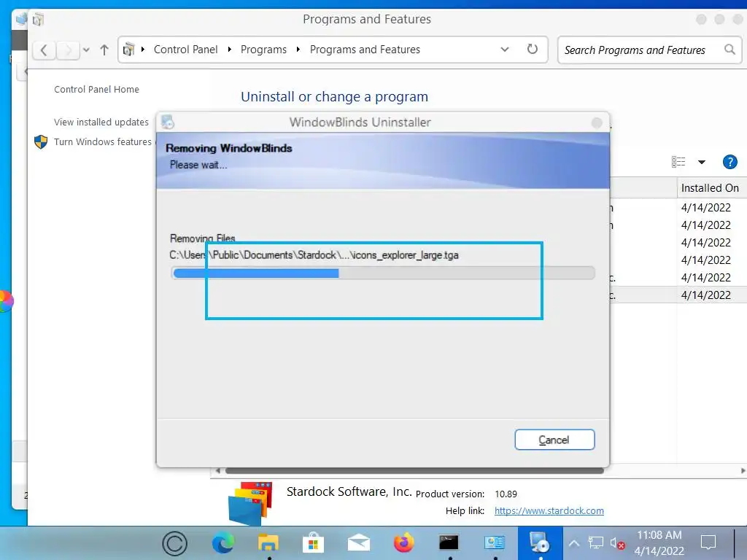The width and height of the screenshot is (747, 560).
Task: Refresh the Programs and Features list
Action: (x=533, y=49)
